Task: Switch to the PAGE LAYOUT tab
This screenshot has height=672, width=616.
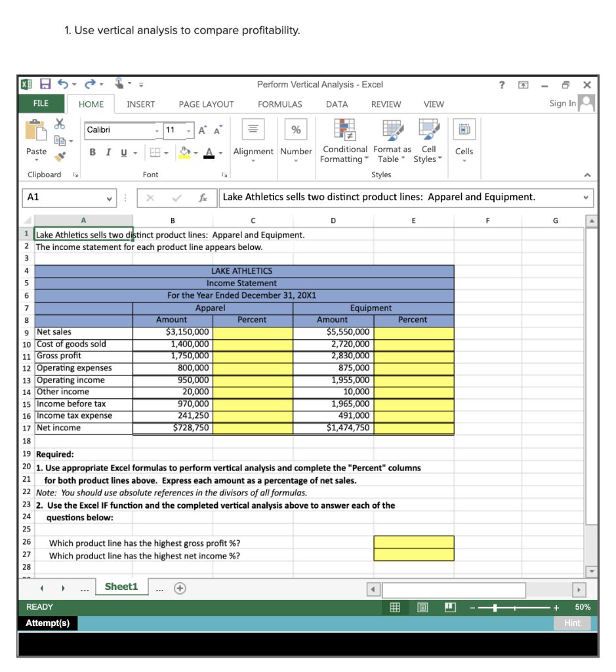Action: (207, 104)
